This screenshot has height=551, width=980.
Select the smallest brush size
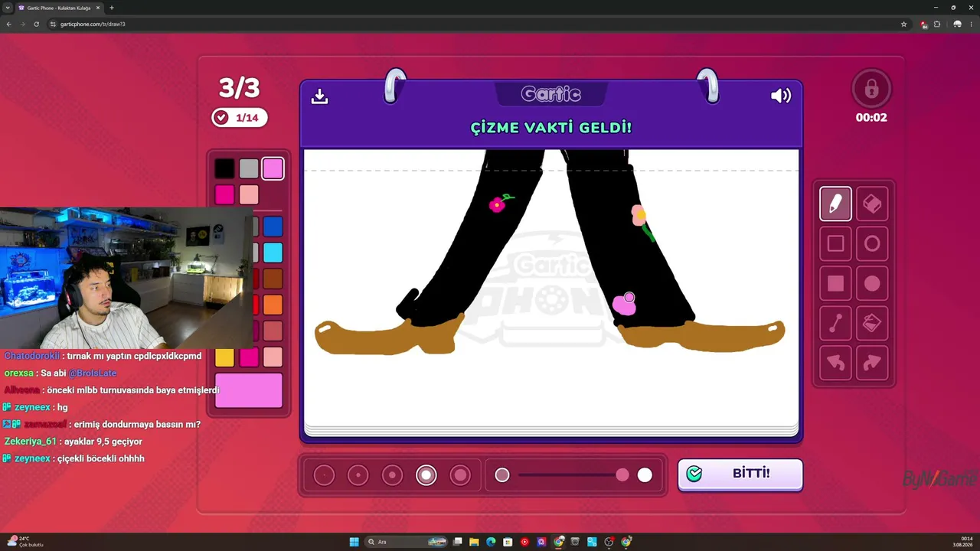[324, 475]
